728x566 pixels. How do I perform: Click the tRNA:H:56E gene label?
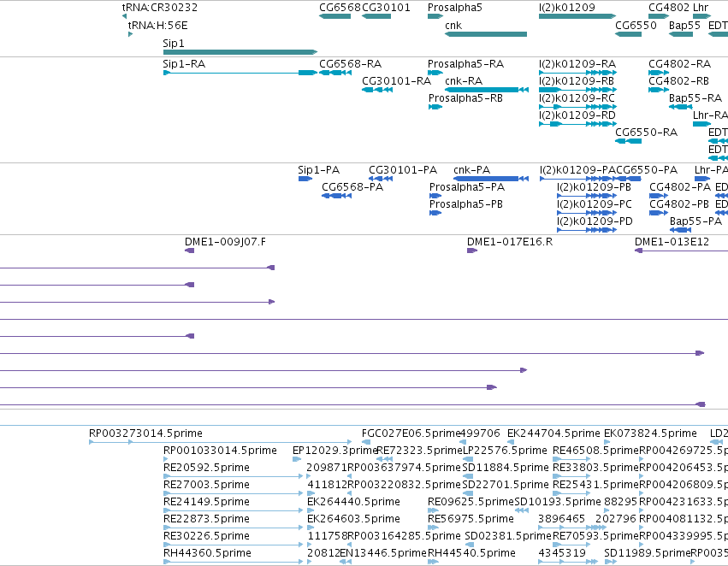pos(158,26)
